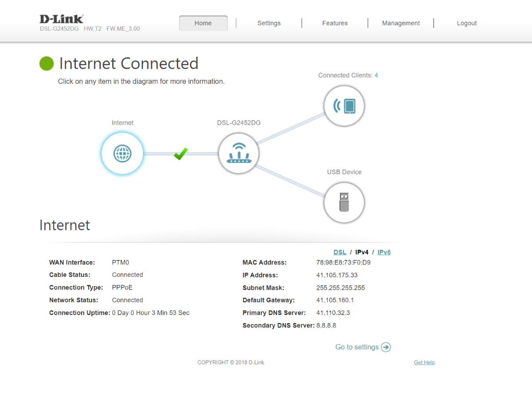Show the DSL details view
This screenshot has height=398, width=532.
[x=340, y=252]
